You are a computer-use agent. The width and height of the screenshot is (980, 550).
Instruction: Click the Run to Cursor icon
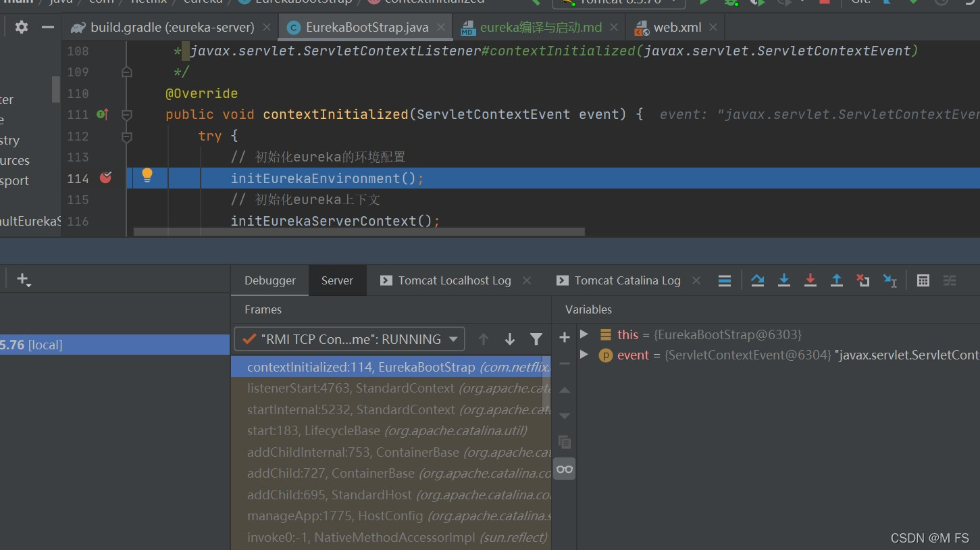890,280
